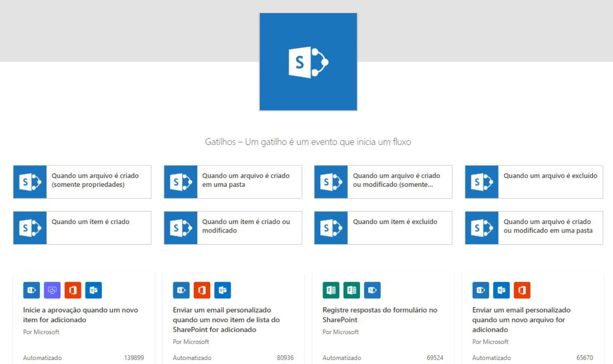The height and width of the screenshot is (364, 613).
Task: Click 'Por Microsoft' under 'novo item de lista' template
Action: click(x=191, y=342)
